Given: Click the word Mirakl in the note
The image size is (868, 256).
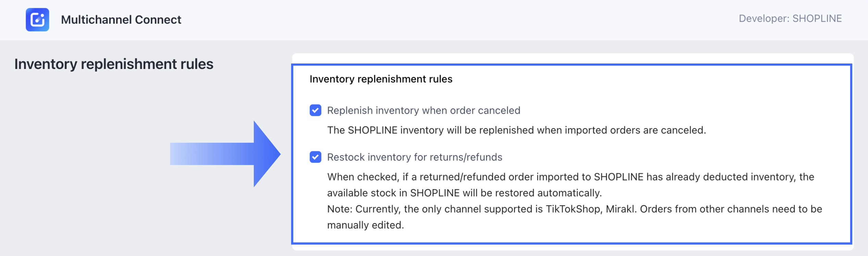Looking at the screenshot, I should coord(620,209).
